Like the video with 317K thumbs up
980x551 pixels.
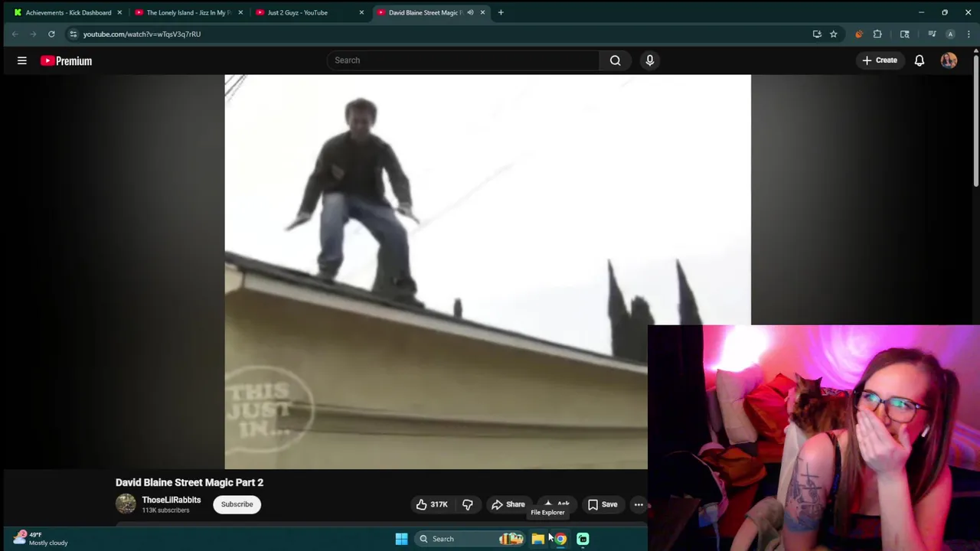[x=431, y=504]
